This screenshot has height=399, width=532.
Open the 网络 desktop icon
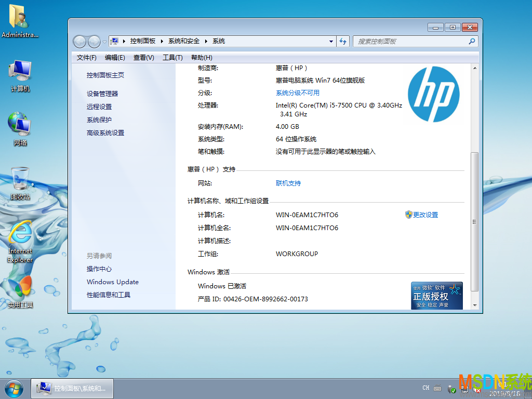click(x=20, y=129)
